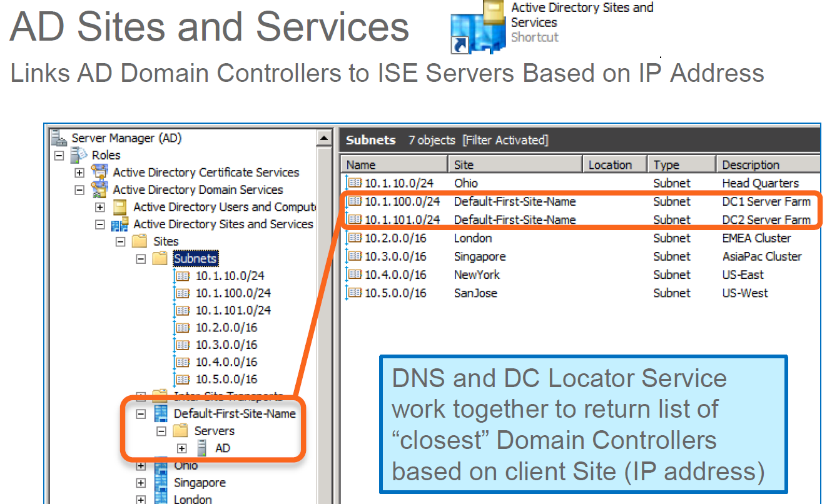Click the Active Directory Users and Computers icon
The width and height of the screenshot is (837, 504).
click(120, 207)
